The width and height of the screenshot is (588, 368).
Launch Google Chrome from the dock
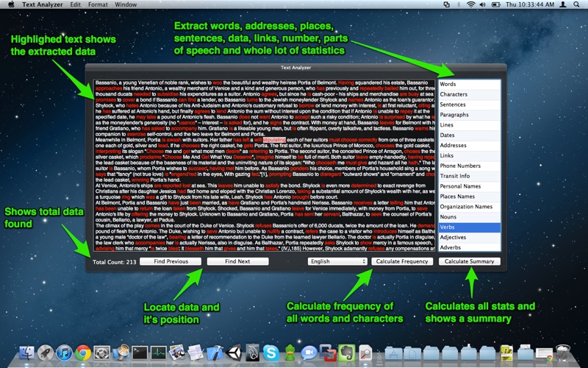click(83, 353)
